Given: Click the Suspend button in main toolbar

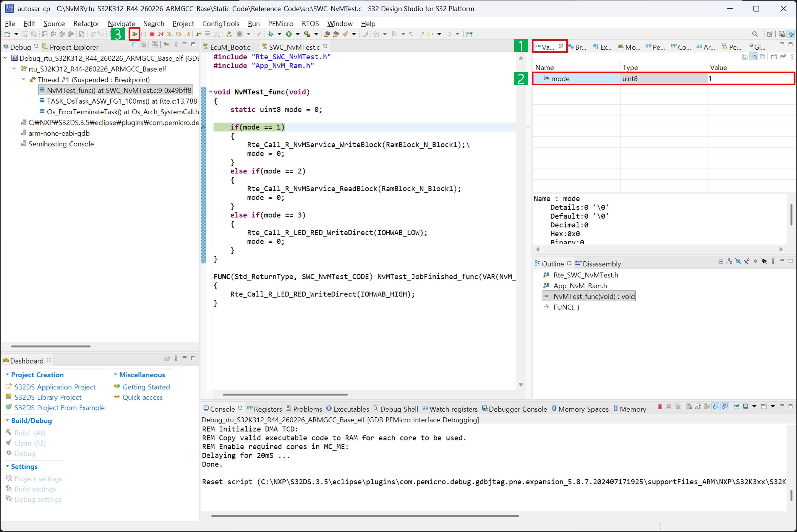Looking at the screenshot, I should click(144, 34).
